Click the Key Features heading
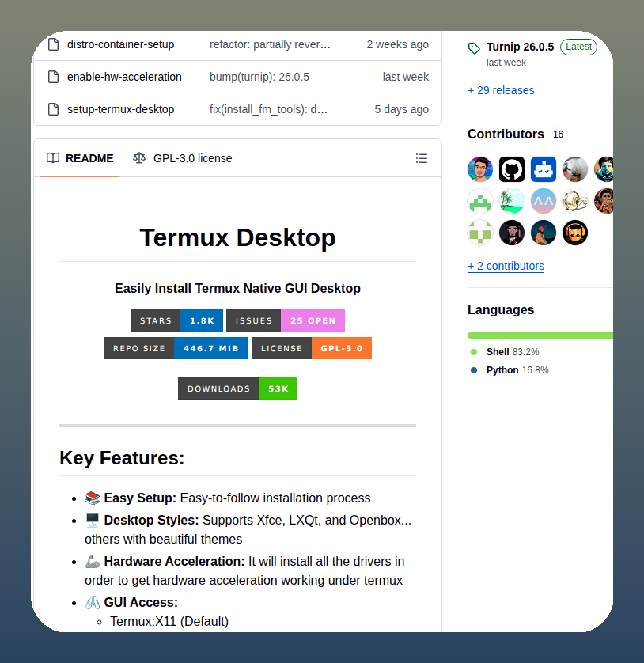 [122, 457]
